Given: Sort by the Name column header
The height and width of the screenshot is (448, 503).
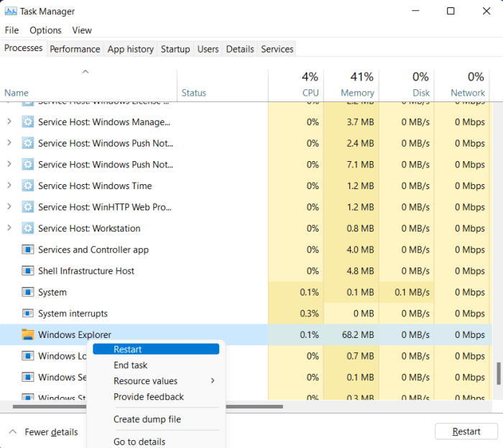Looking at the screenshot, I should [88, 85].
